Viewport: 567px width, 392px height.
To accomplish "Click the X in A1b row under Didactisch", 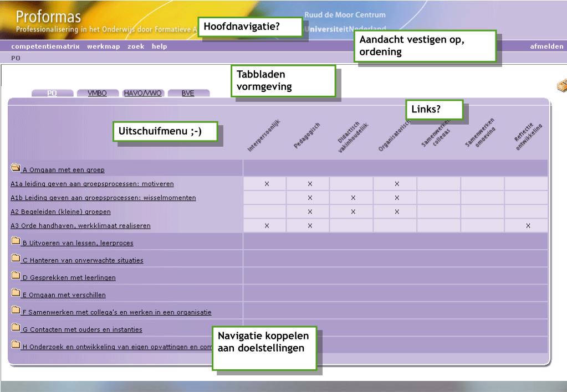I will [353, 198].
